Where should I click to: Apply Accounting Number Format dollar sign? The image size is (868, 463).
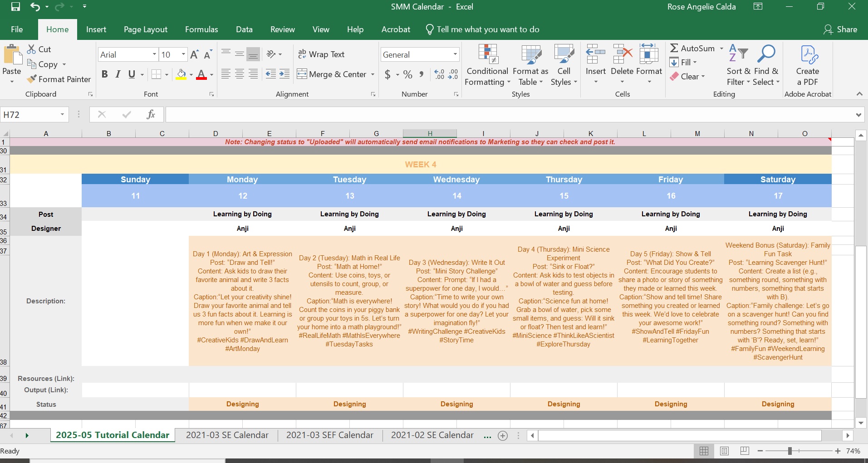tap(387, 74)
